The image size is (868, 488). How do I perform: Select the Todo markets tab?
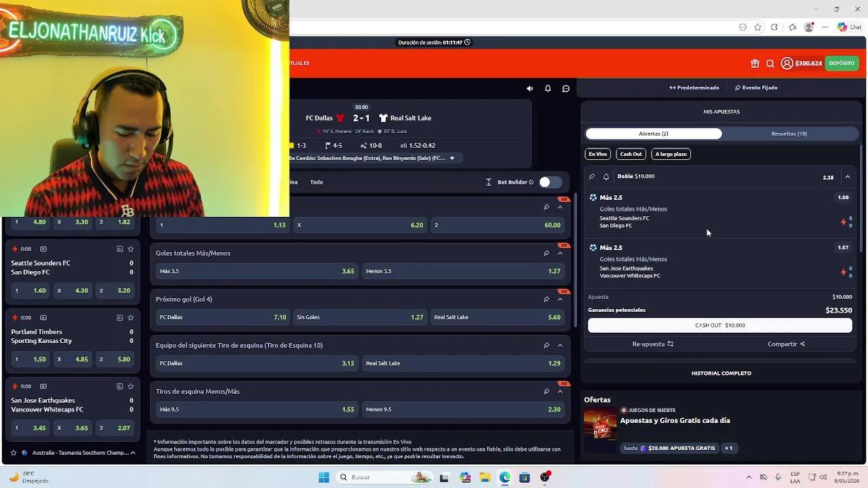pos(316,182)
